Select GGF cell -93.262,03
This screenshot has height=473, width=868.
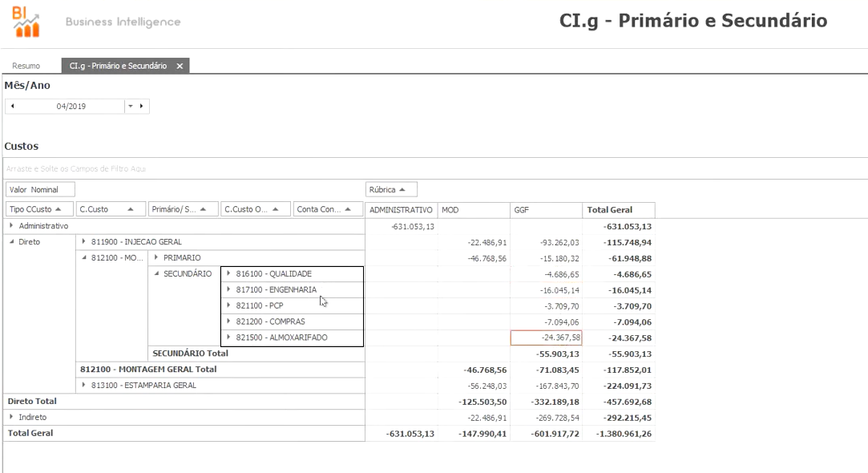pyautogui.click(x=547, y=243)
